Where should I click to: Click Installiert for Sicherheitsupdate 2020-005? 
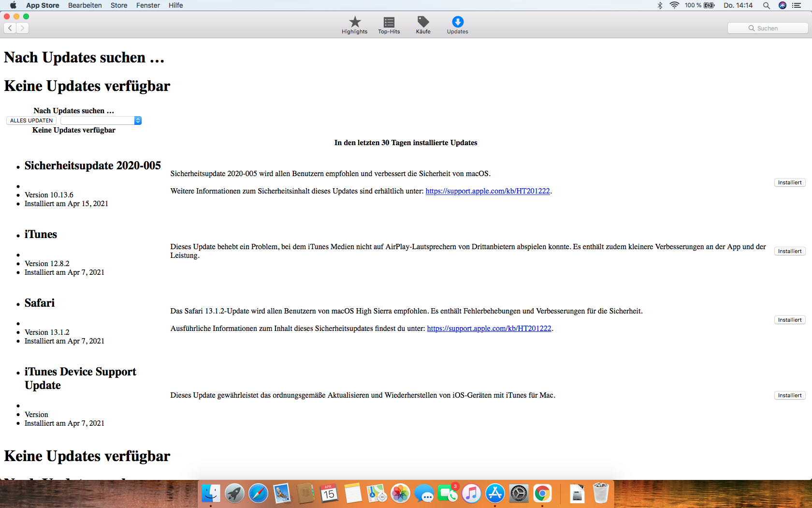790,182
